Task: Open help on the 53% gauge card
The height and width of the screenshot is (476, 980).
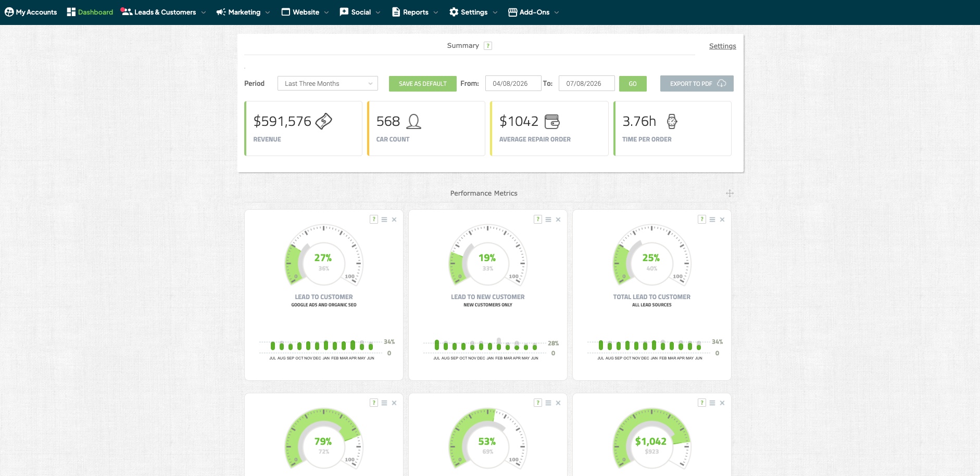Action: point(538,403)
